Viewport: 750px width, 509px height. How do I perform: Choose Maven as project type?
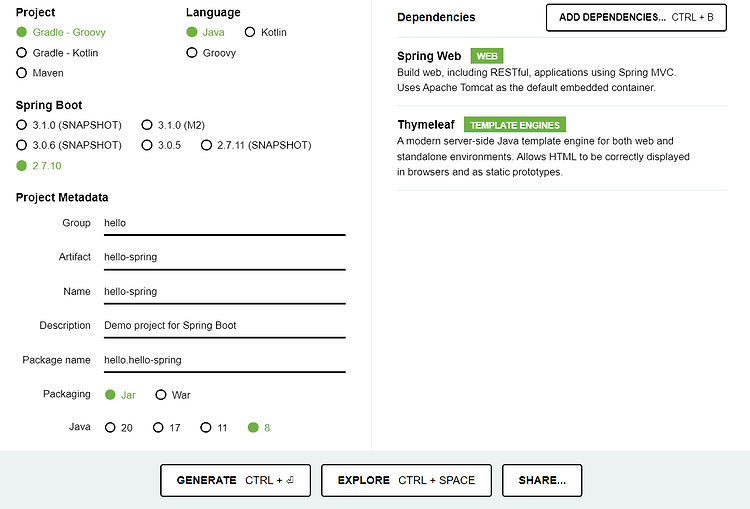tap(22, 73)
